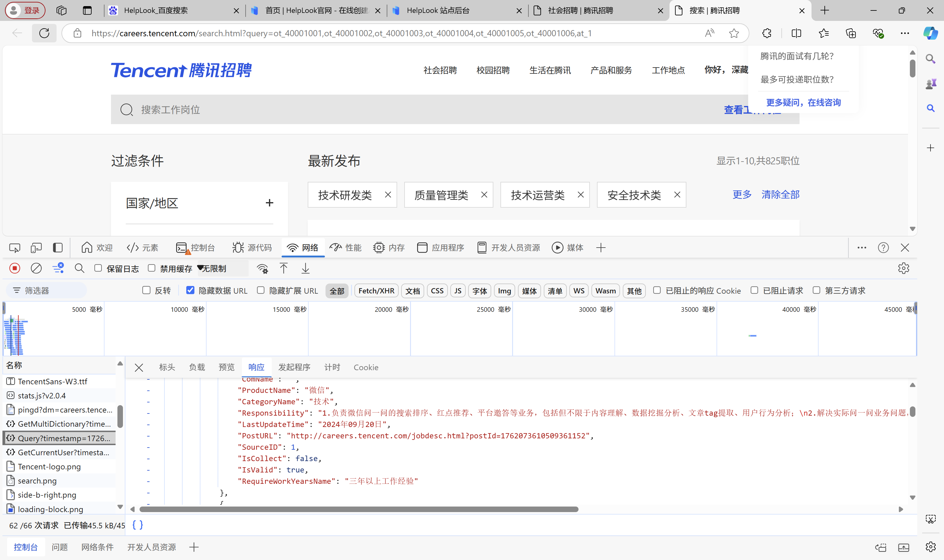Click the inspect element picker icon
Image resolution: width=944 pixels, height=560 pixels.
15,248
